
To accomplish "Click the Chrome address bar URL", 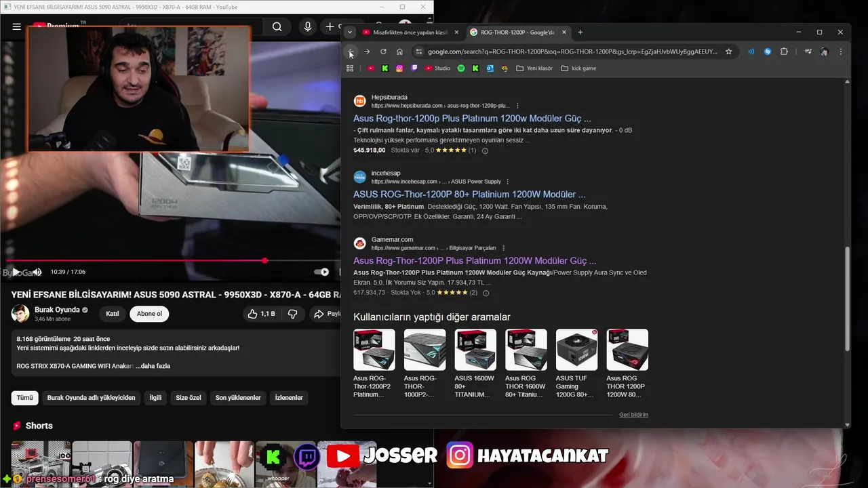I will click(572, 52).
